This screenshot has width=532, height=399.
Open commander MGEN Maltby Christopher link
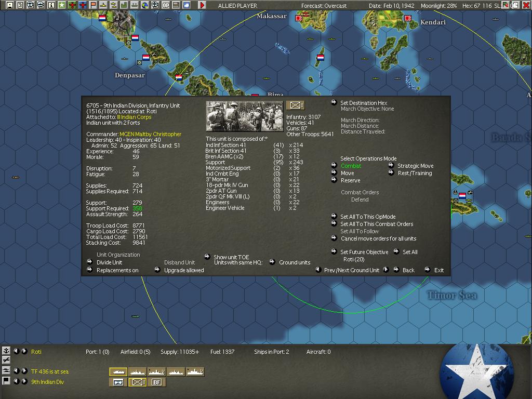[150, 135]
